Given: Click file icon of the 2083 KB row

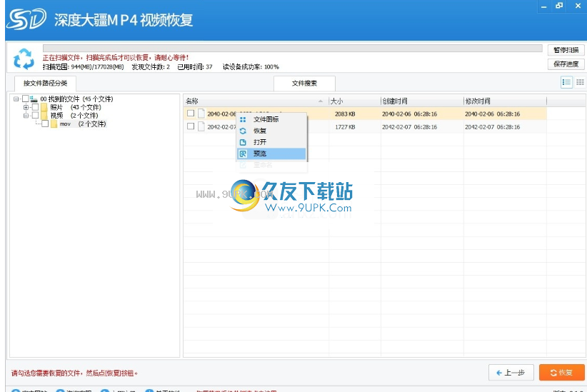Looking at the screenshot, I should click(x=201, y=114).
